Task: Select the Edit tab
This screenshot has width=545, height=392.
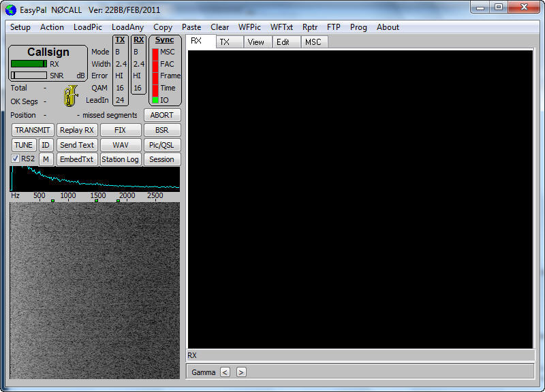Action: pyautogui.click(x=283, y=42)
